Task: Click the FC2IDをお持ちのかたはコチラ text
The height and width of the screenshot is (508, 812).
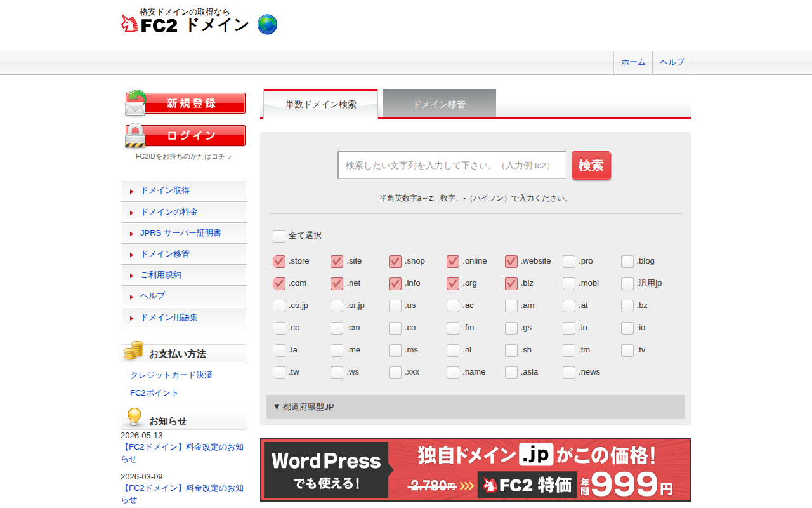Action: coord(184,156)
